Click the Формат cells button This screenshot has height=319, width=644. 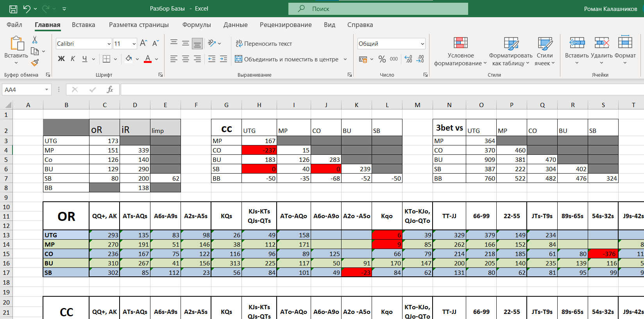click(x=625, y=47)
